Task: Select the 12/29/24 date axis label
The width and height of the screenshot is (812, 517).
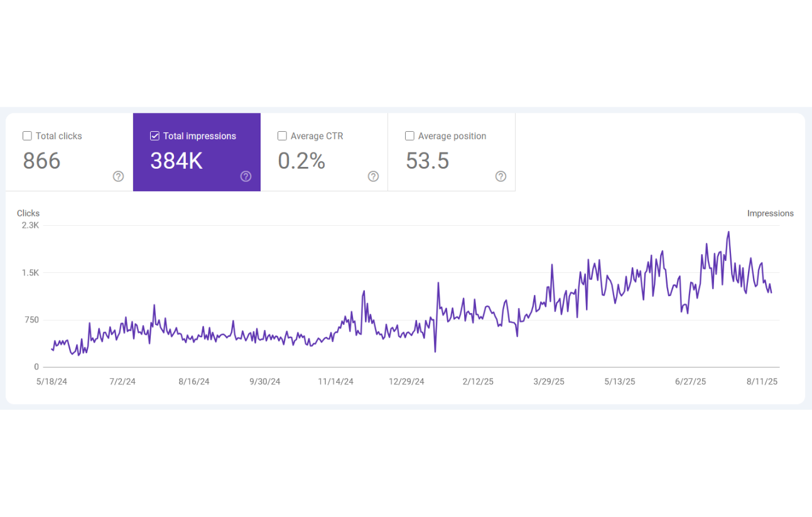Action: (x=406, y=381)
